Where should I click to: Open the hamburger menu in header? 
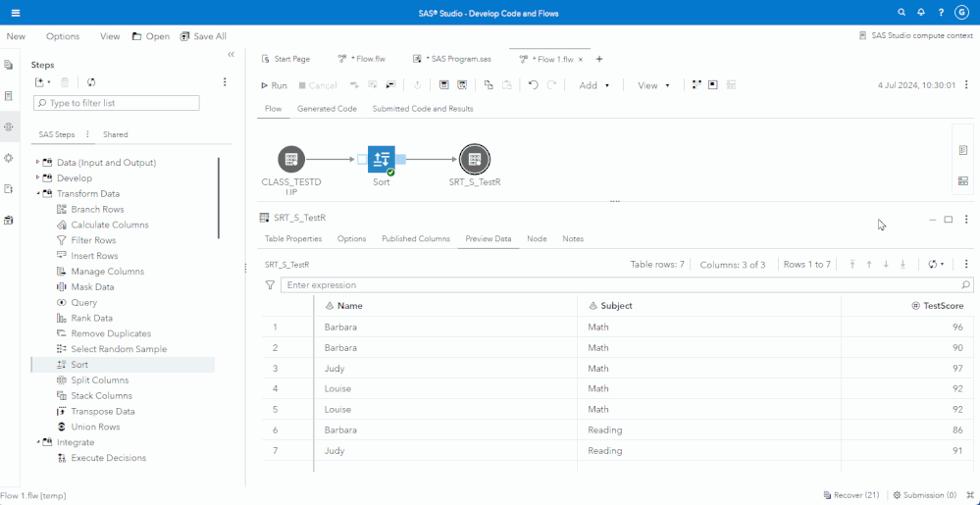[x=16, y=13]
